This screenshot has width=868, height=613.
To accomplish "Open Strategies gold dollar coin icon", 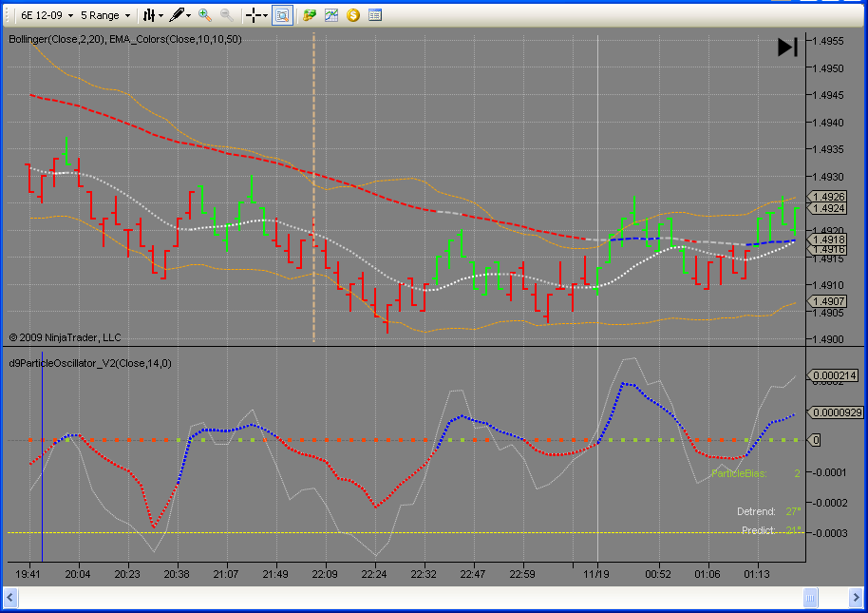I will (x=352, y=15).
